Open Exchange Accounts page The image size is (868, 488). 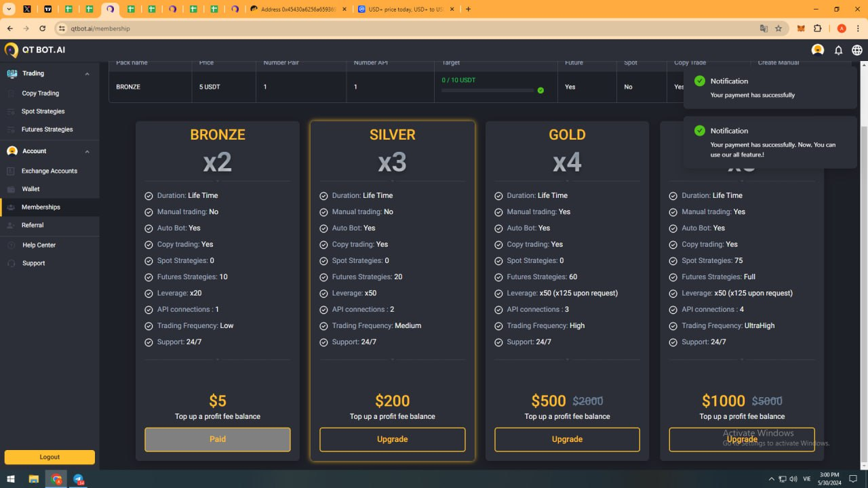pos(50,171)
